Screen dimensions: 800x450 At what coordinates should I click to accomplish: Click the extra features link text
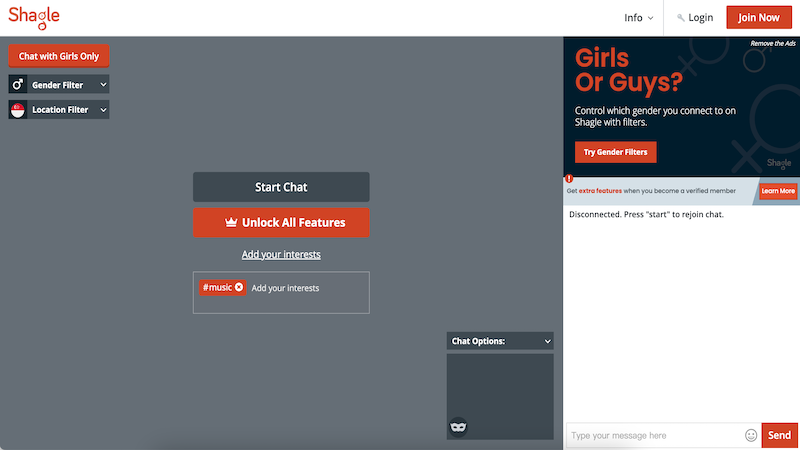[x=600, y=191]
